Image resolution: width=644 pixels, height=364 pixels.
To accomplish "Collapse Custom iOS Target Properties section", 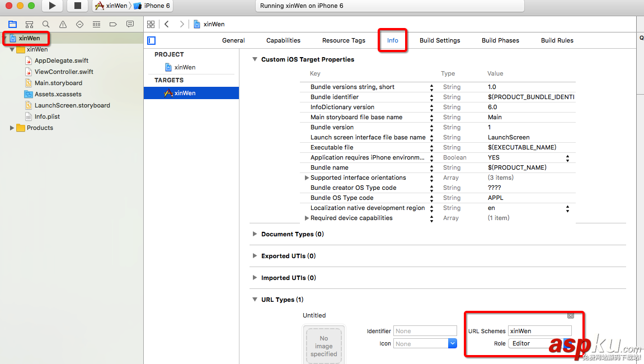I will point(255,59).
